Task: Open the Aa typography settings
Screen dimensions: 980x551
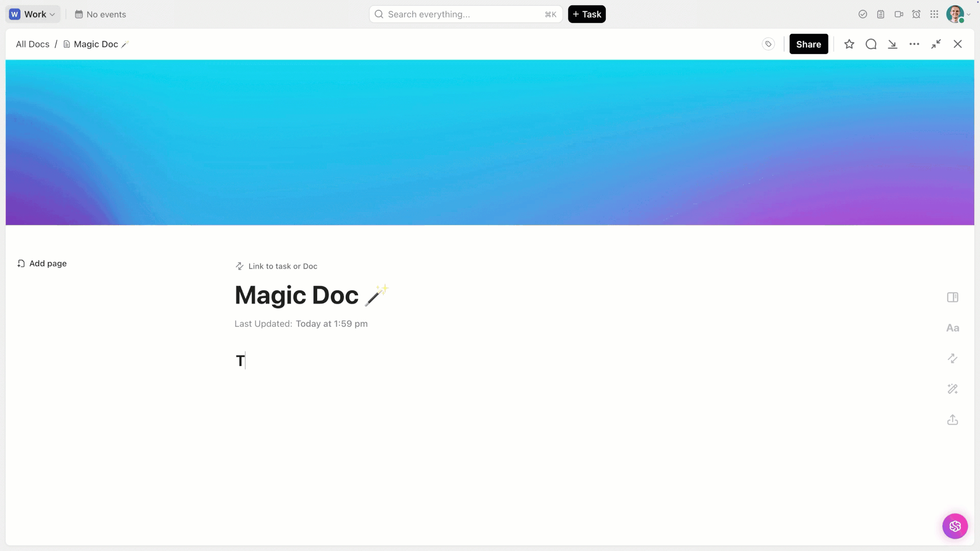Action: [x=952, y=328]
